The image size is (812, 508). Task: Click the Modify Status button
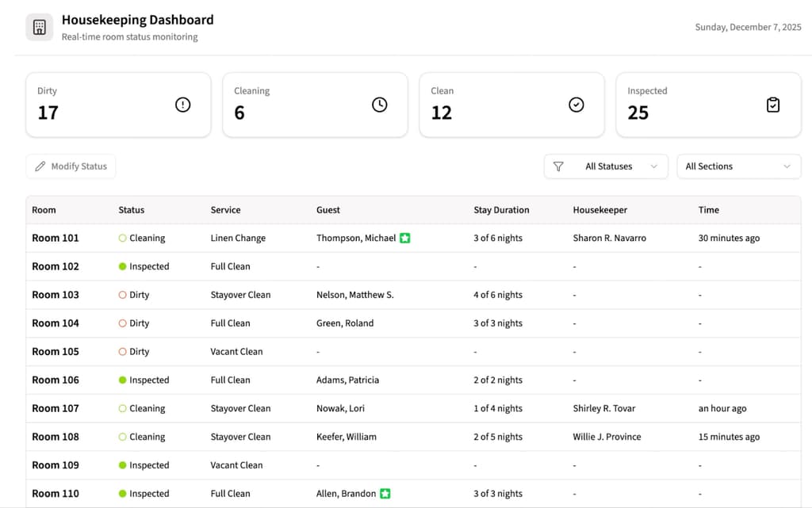click(x=70, y=166)
